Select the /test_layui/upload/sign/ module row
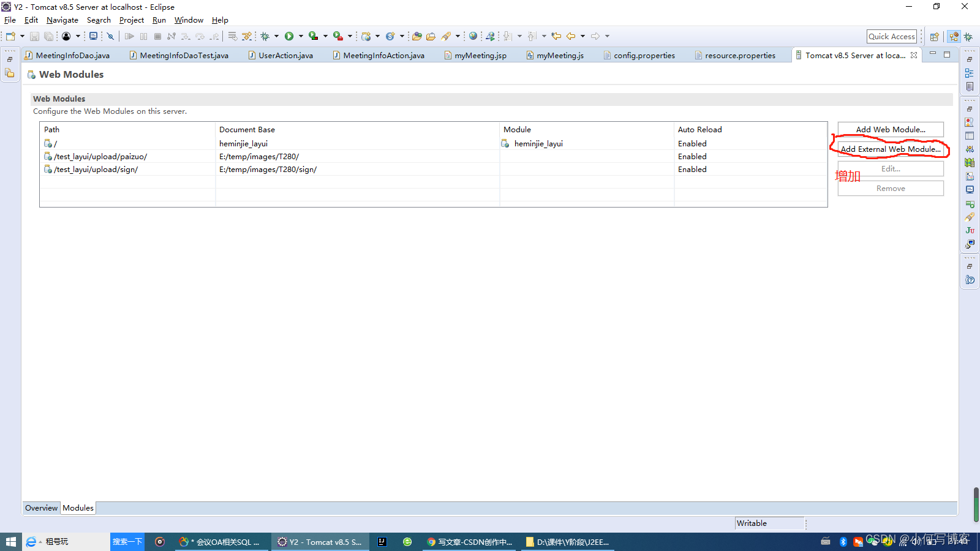Image resolution: width=980 pixels, height=551 pixels. click(434, 169)
